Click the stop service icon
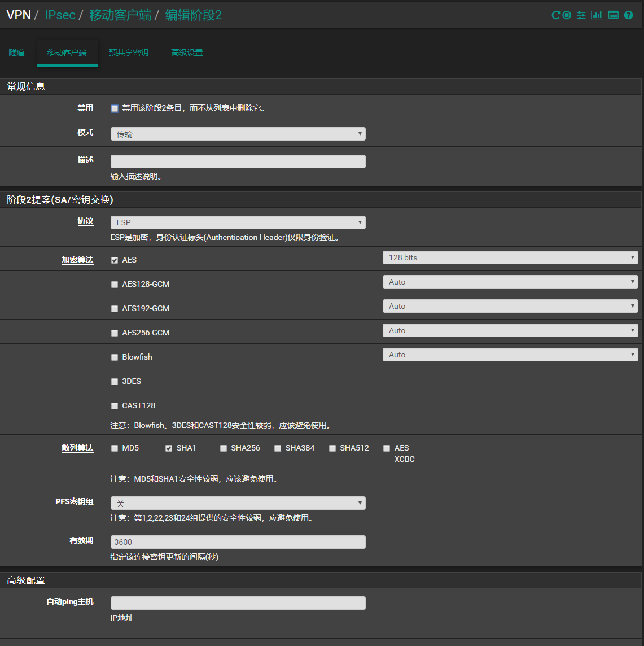644x646 pixels. [x=567, y=15]
